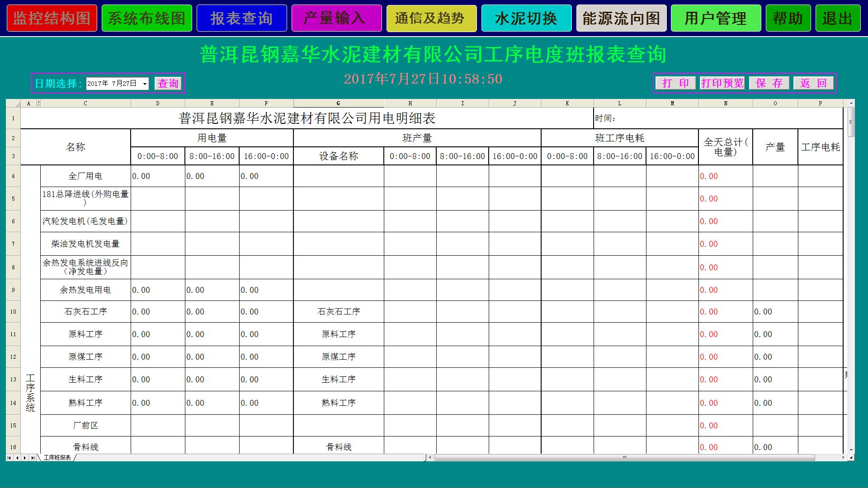This screenshot has width=868, height=488.
Task: Open the date picker dropdown arrow
Action: pos(145,84)
